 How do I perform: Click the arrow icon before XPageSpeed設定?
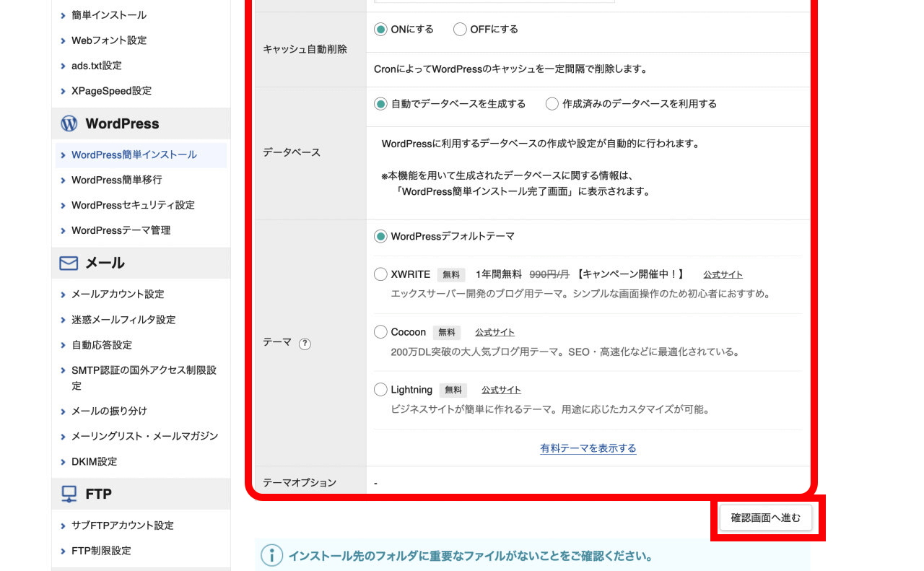tap(61, 91)
